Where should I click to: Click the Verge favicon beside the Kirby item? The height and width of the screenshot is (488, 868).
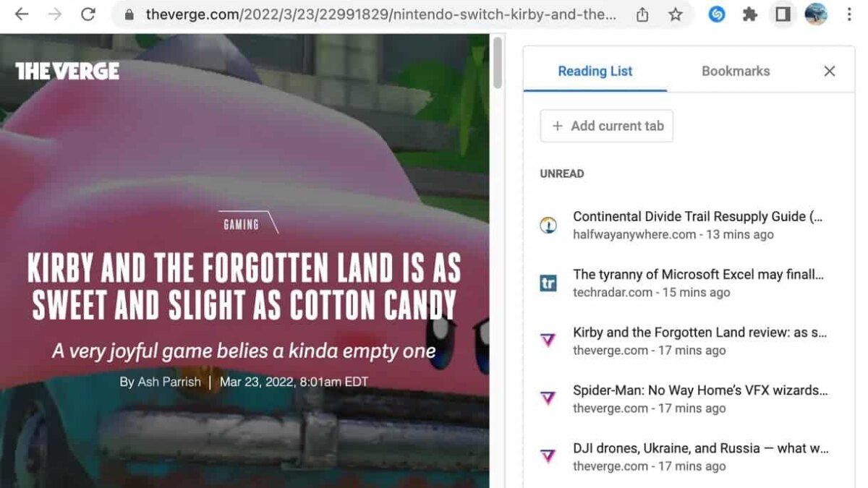click(x=548, y=340)
